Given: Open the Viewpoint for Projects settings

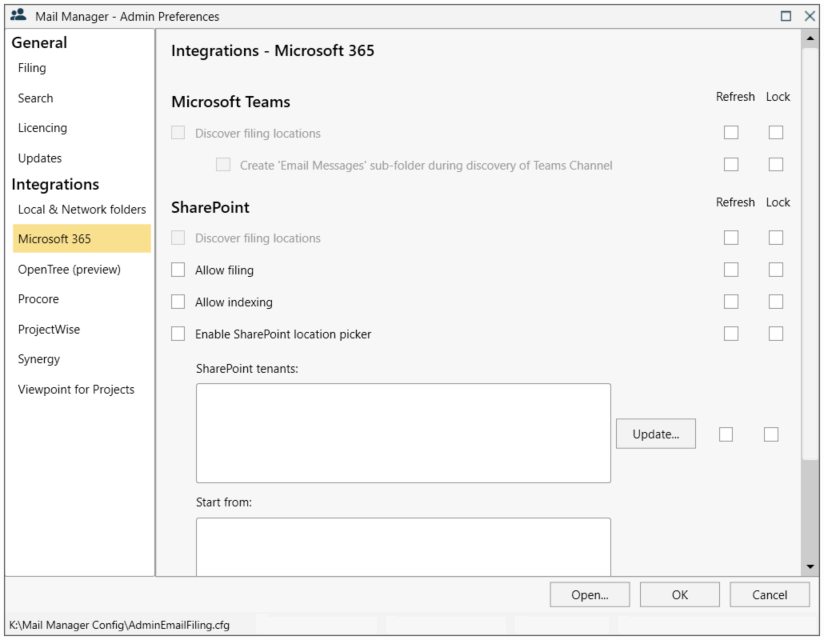Looking at the screenshot, I should (75, 389).
